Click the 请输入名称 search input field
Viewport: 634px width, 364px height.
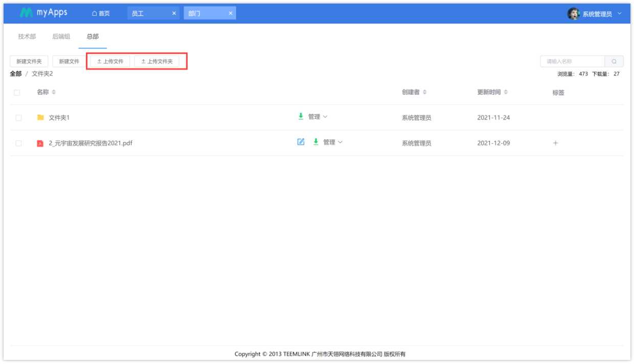[573, 61]
